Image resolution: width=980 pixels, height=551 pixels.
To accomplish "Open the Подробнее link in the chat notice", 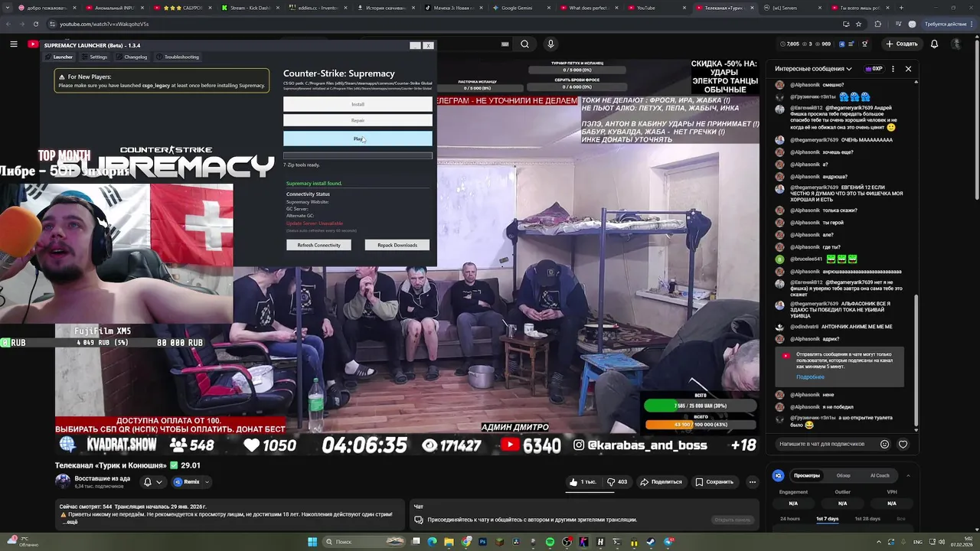I will (x=810, y=377).
